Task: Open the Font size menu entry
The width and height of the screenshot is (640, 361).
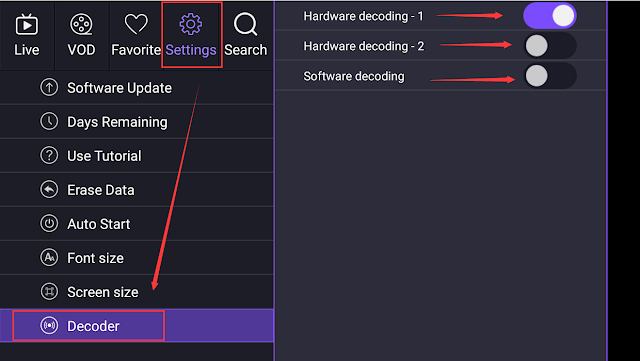Action: pyautogui.click(x=136, y=258)
